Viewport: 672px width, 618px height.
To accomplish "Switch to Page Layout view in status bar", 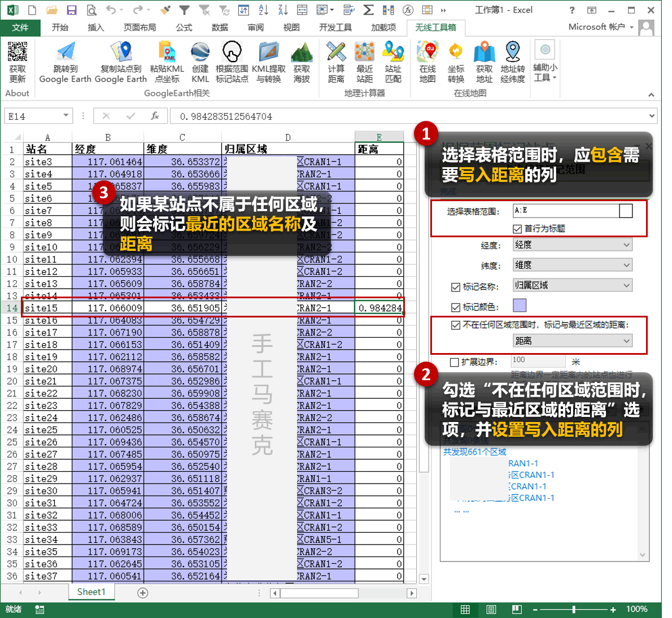I will (x=491, y=610).
